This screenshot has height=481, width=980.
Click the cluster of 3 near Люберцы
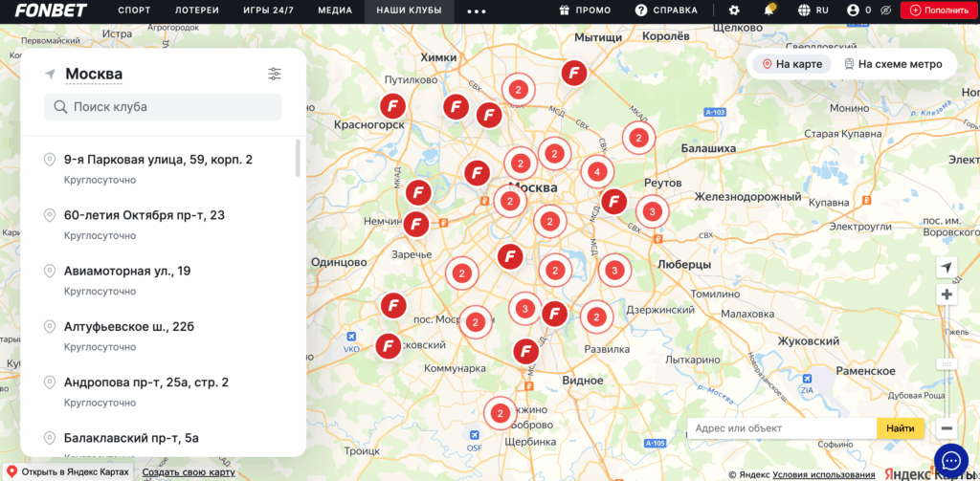[614, 271]
